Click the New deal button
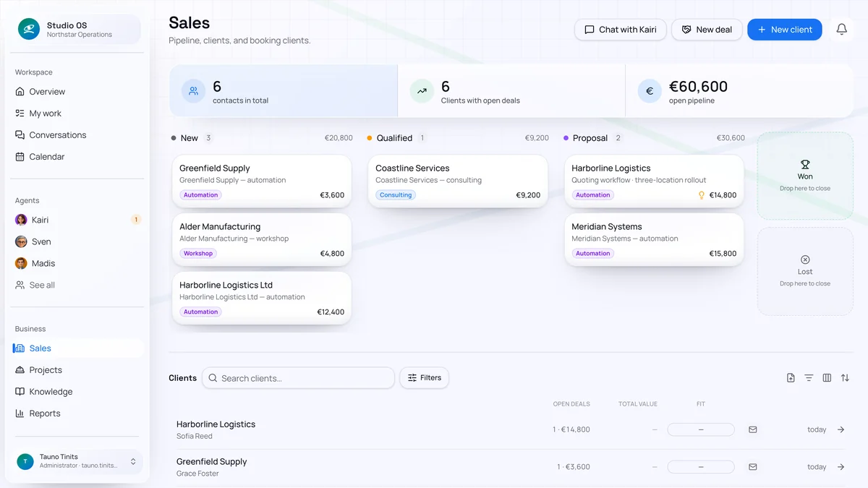This screenshot has width=868, height=488. [707, 30]
